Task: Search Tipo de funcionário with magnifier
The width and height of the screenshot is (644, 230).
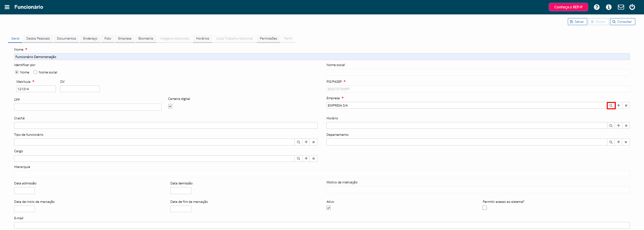Action: [298, 142]
